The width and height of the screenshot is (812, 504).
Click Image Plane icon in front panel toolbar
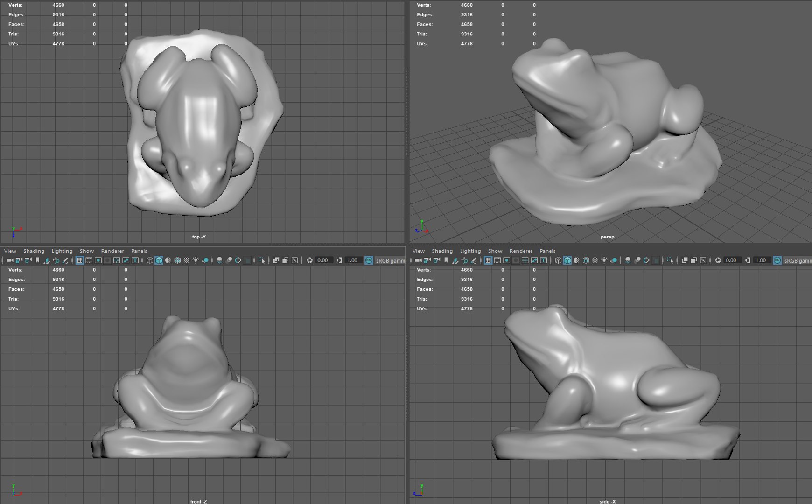(x=47, y=260)
